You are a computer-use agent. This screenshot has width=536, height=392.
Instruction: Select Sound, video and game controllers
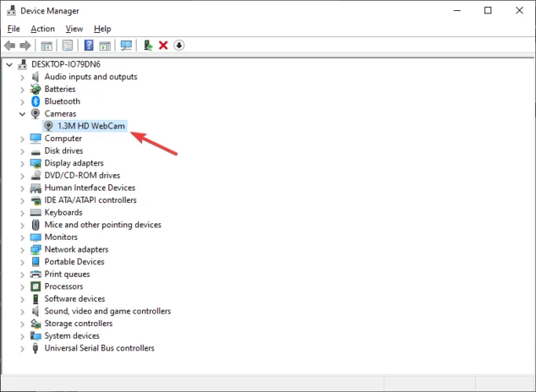pos(108,311)
